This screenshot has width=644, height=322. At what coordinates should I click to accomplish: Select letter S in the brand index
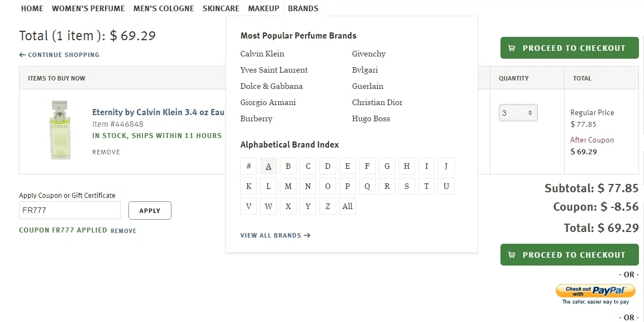406,186
